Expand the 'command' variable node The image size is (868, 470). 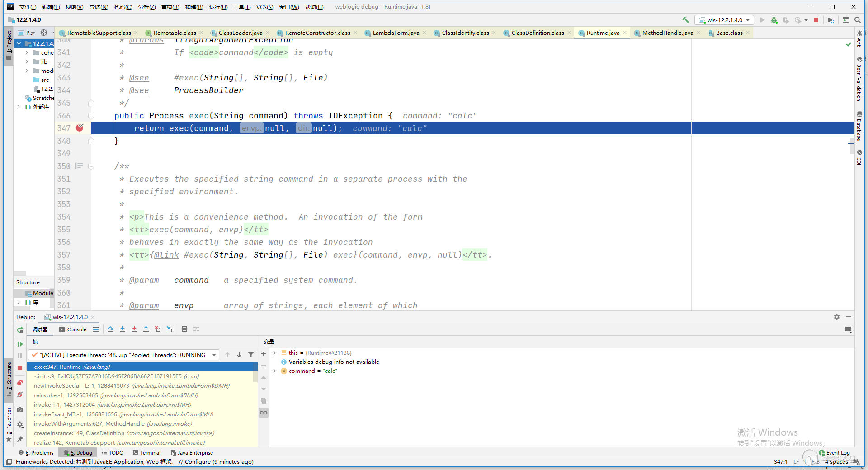[274, 371]
